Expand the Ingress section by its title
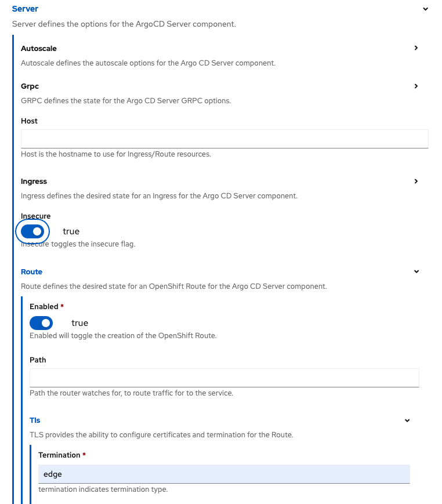442x504 pixels. tap(34, 182)
